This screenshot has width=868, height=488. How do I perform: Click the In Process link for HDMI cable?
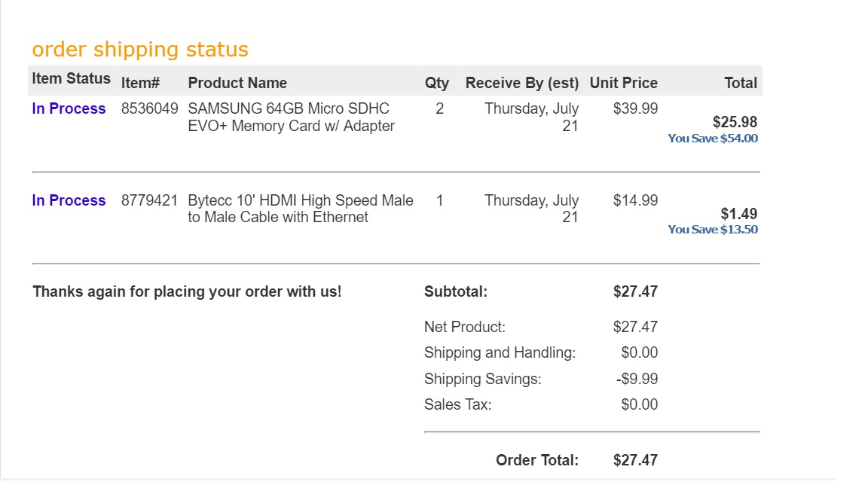click(69, 200)
